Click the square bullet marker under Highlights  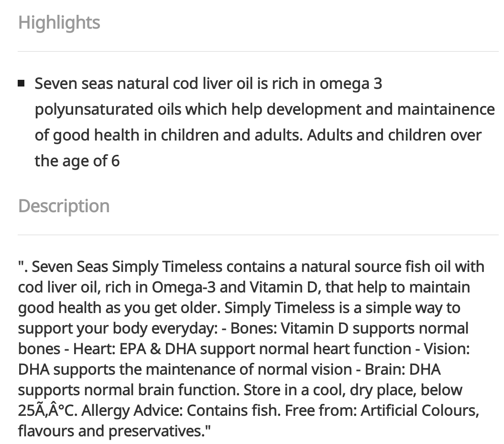click(x=21, y=84)
